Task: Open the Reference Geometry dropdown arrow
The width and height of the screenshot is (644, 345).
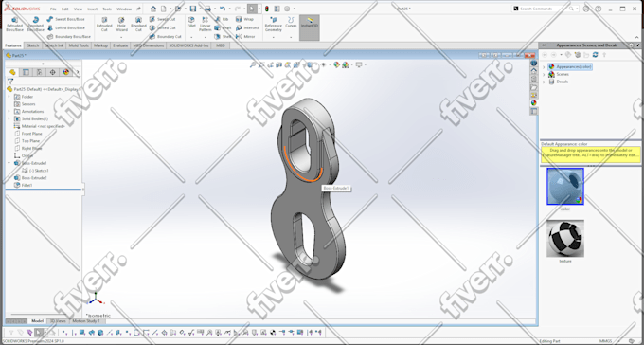Action: coord(274,37)
